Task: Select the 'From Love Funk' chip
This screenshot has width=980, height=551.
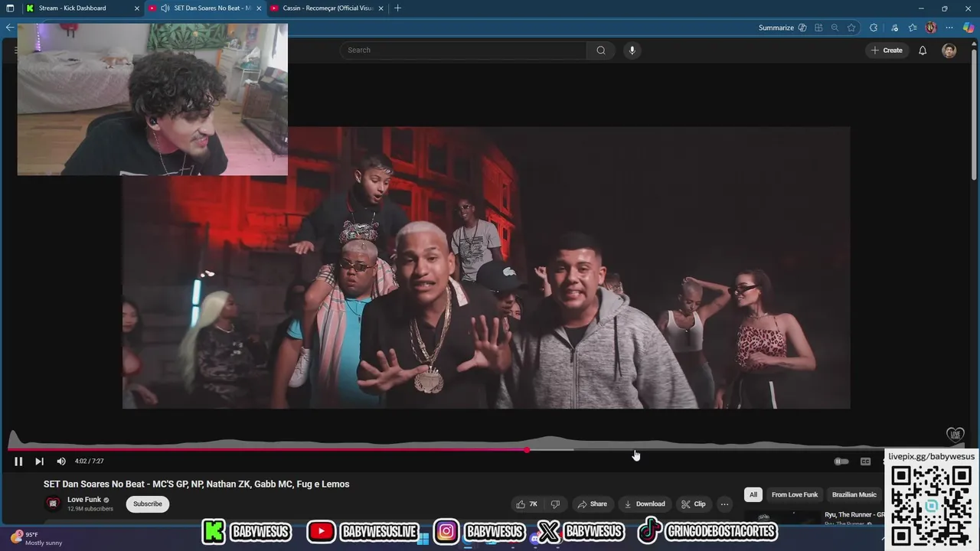Action: point(795,495)
